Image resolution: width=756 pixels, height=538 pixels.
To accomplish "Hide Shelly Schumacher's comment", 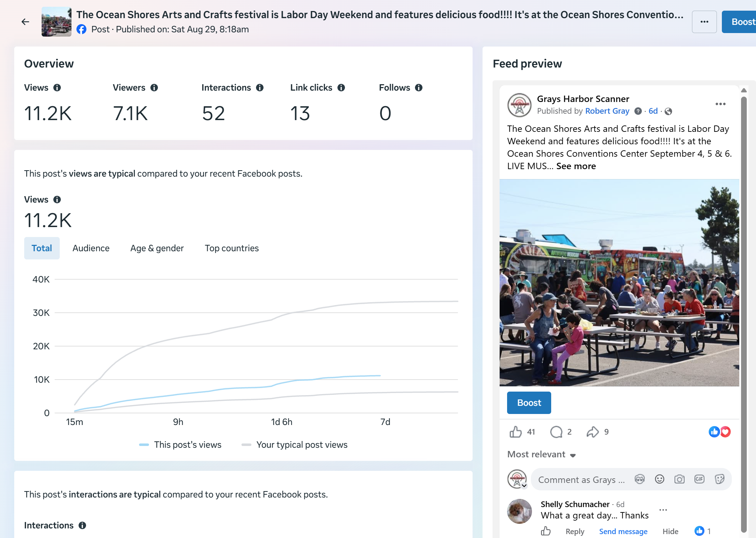I will point(670,531).
